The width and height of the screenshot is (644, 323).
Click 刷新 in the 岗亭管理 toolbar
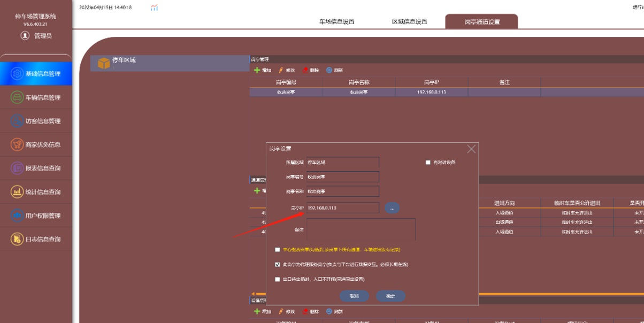coord(334,70)
